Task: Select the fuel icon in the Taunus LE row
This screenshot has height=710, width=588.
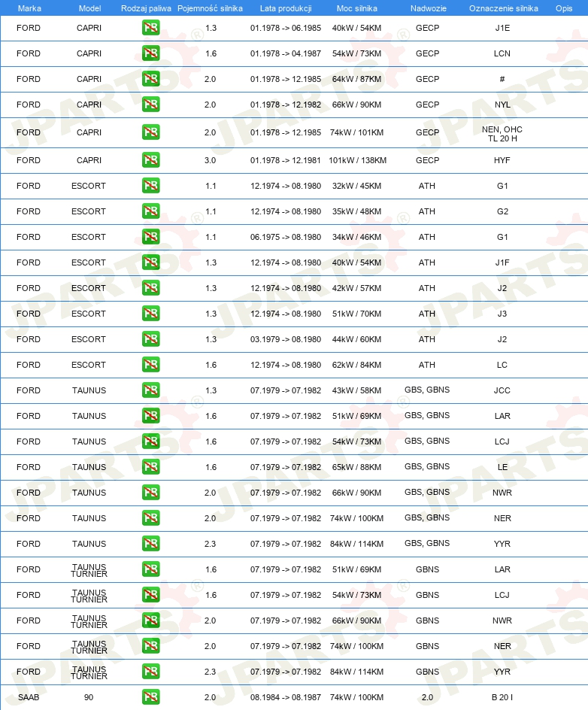Action: (150, 467)
